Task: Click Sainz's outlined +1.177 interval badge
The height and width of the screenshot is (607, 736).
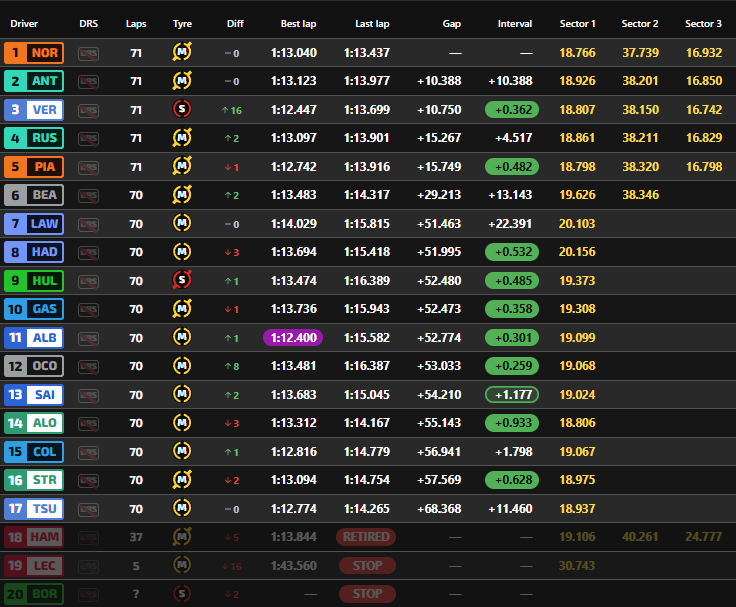Action: coord(511,395)
